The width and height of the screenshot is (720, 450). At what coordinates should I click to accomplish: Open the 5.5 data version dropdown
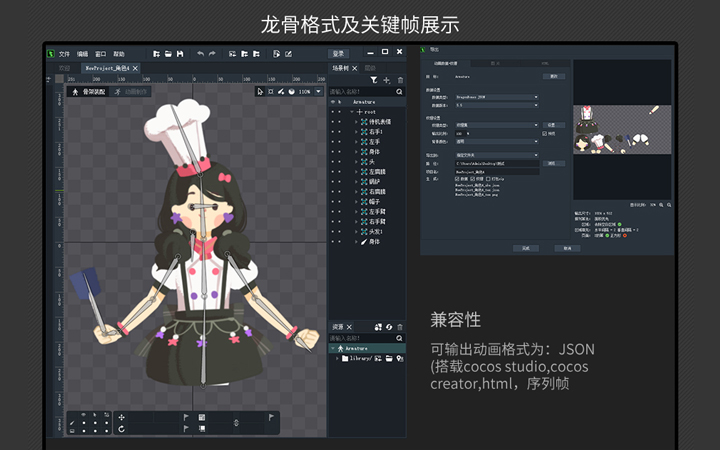click(496, 105)
